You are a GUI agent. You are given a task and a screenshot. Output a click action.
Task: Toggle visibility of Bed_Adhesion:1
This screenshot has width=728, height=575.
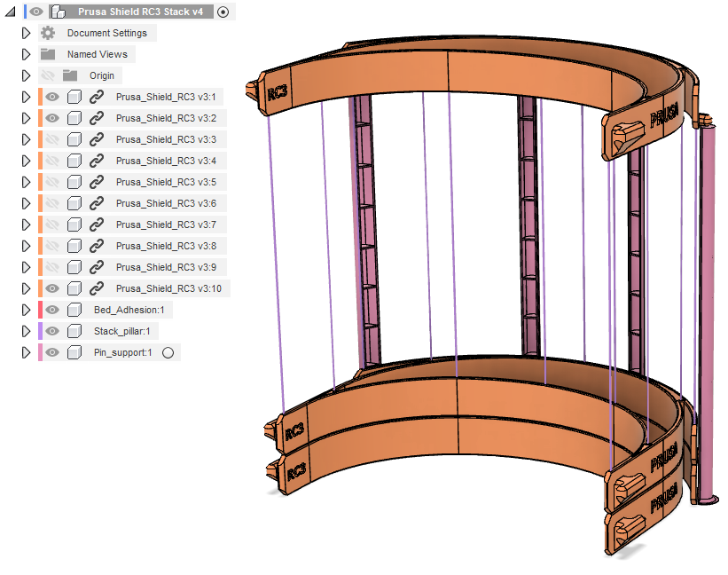click(52, 310)
